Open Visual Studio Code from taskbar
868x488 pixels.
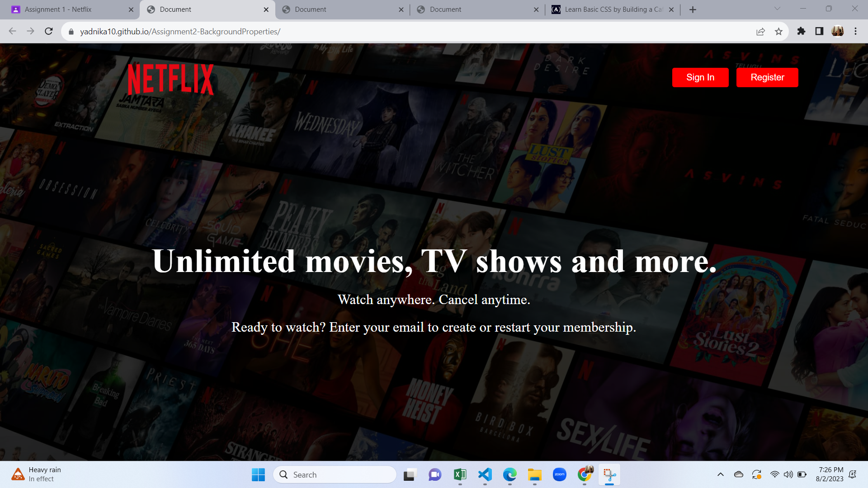tap(485, 474)
